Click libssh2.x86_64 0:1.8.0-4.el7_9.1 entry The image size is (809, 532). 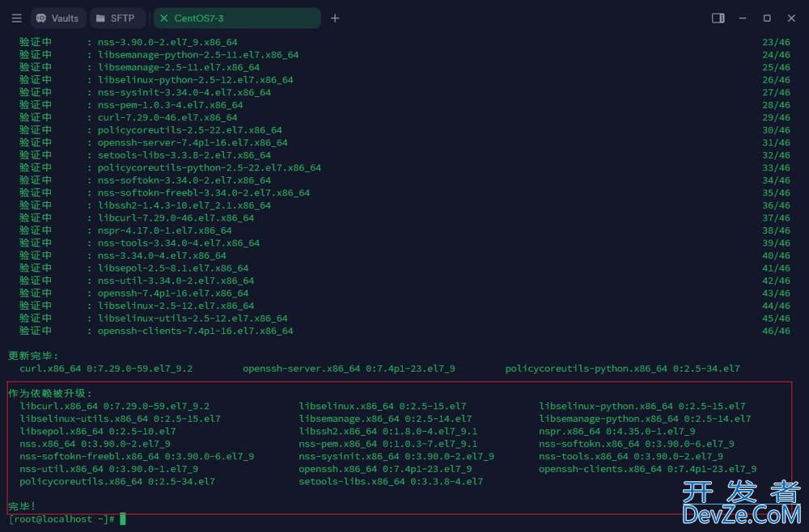click(388, 431)
